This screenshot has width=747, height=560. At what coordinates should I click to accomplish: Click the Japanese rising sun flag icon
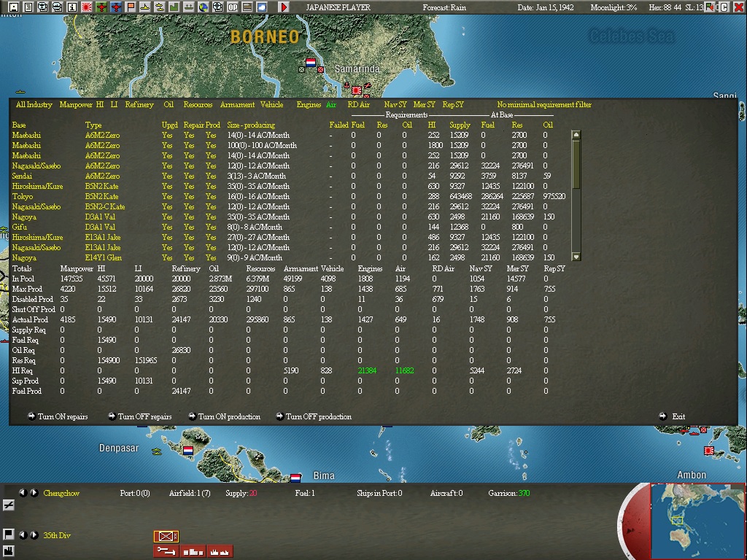(87, 7)
